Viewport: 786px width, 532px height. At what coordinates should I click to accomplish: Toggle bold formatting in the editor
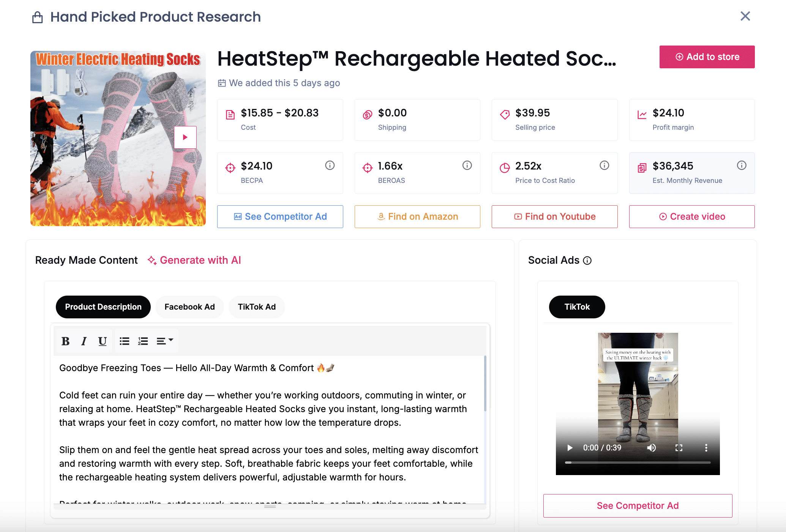pos(65,341)
